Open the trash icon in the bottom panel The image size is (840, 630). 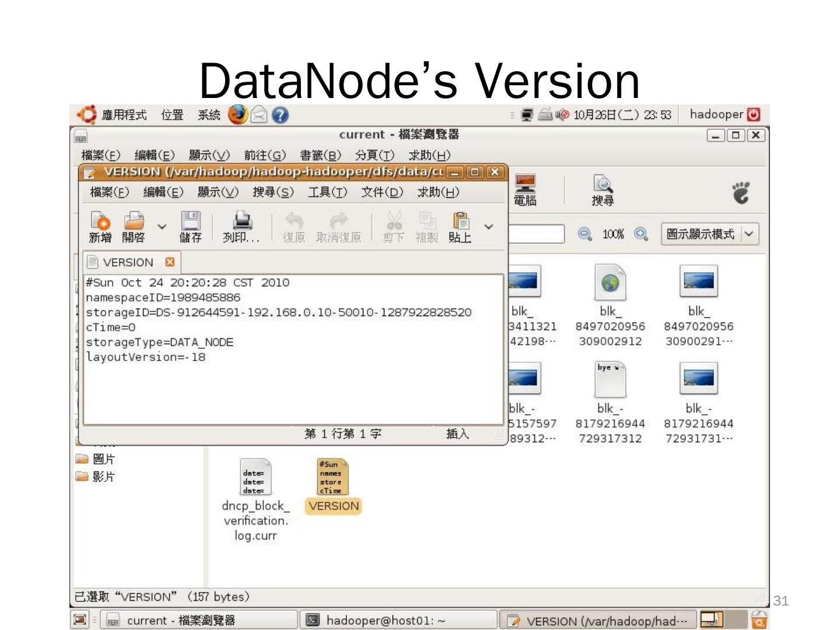[x=759, y=619]
